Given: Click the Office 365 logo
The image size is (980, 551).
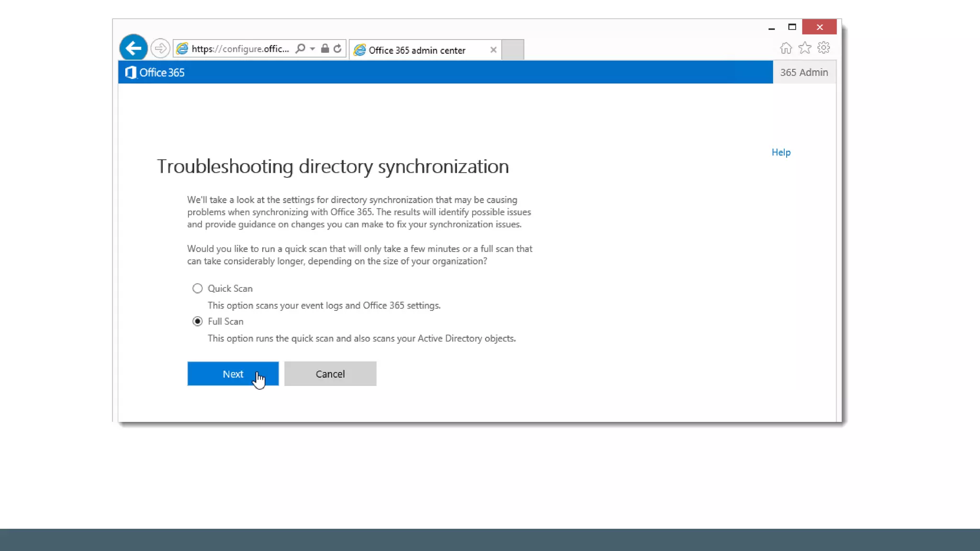Looking at the screenshot, I should point(155,72).
